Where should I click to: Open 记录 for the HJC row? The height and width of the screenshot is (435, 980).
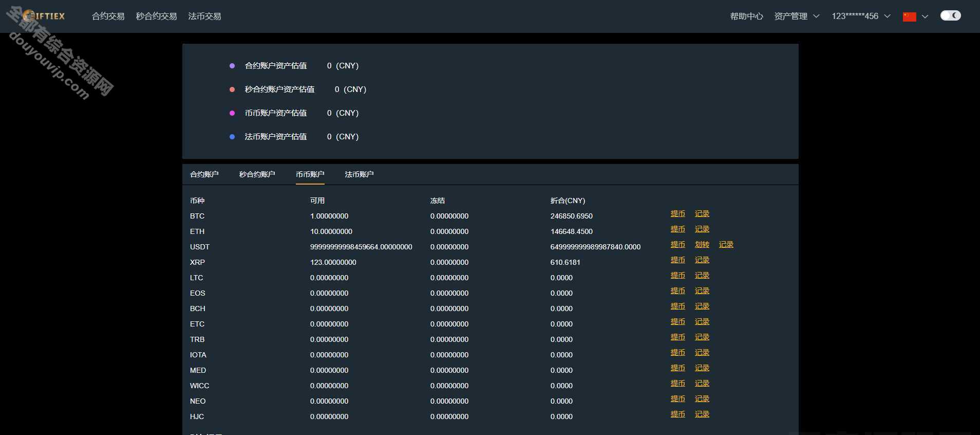(x=702, y=414)
